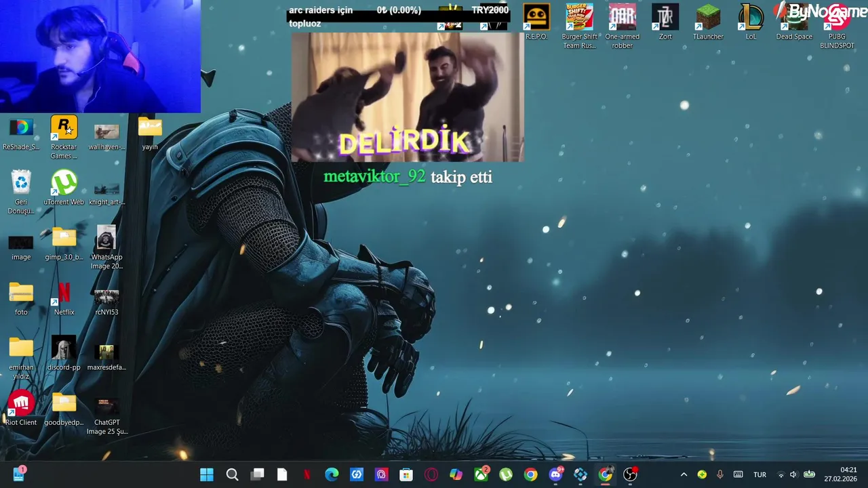Open the touch keyboard tray icon
868x488 pixels.
pyautogui.click(x=738, y=474)
